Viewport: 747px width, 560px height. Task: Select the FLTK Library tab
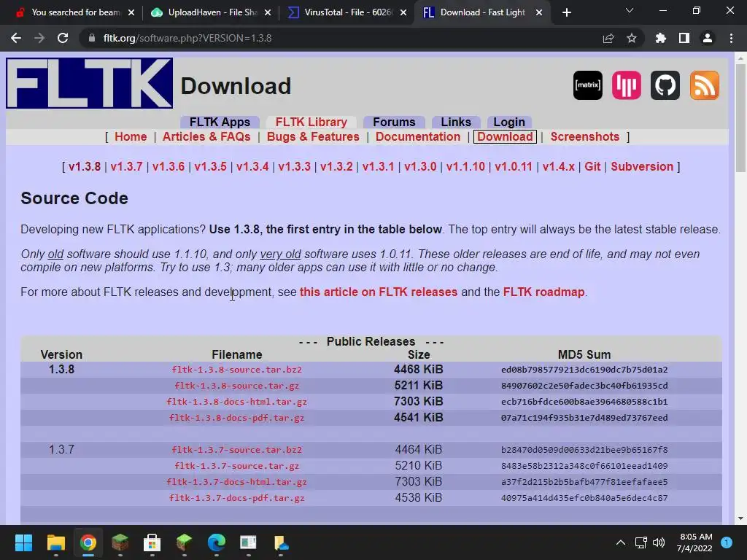[x=311, y=122]
